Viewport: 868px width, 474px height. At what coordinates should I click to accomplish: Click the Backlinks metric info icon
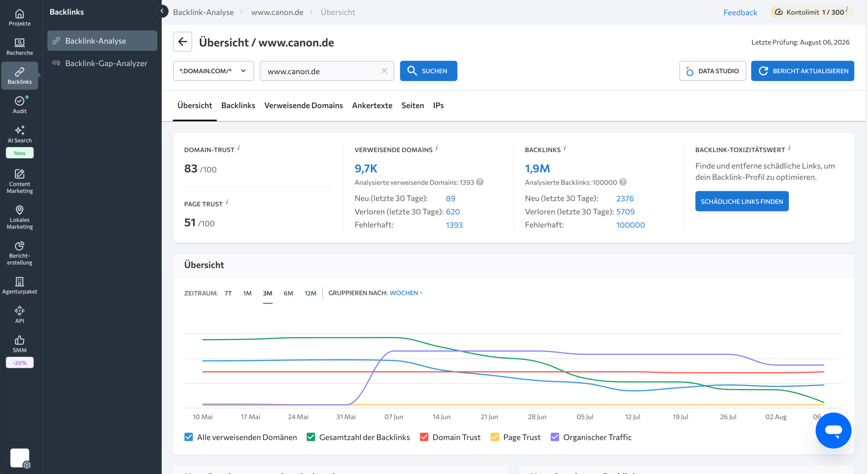[x=565, y=148]
